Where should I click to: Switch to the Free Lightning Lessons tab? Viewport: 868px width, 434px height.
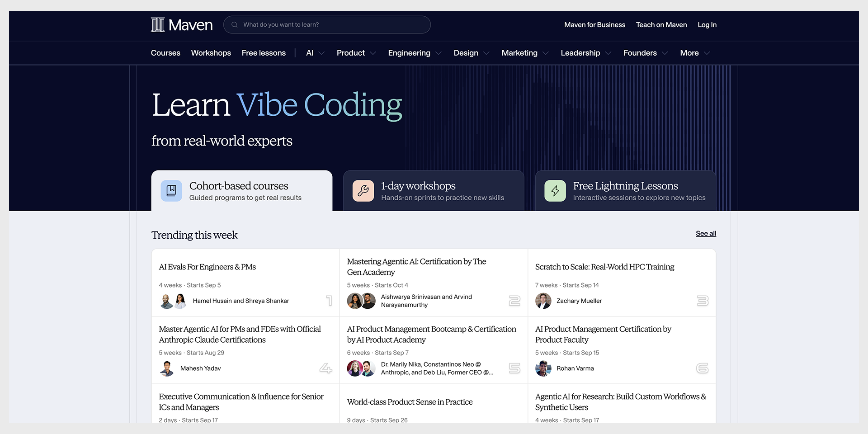[x=626, y=191]
